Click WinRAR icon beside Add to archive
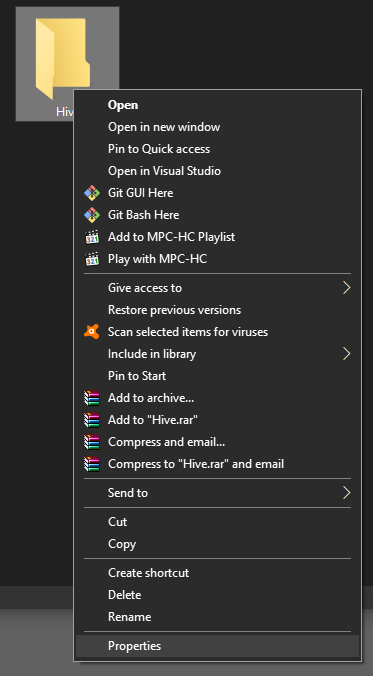 click(91, 397)
